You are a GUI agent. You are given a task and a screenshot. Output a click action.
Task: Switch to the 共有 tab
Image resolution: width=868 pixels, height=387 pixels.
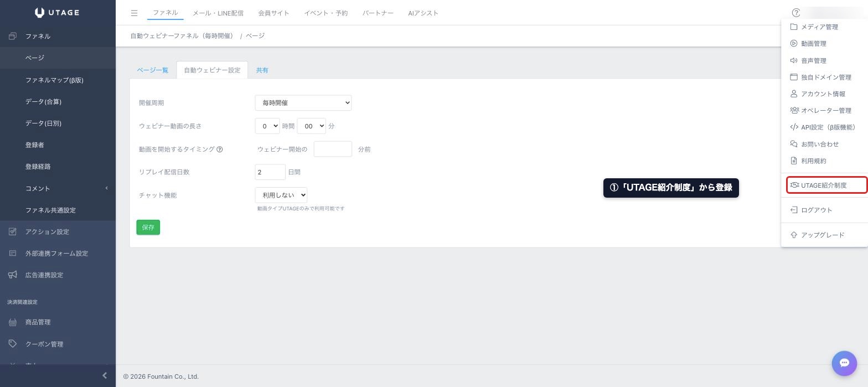(x=262, y=70)
